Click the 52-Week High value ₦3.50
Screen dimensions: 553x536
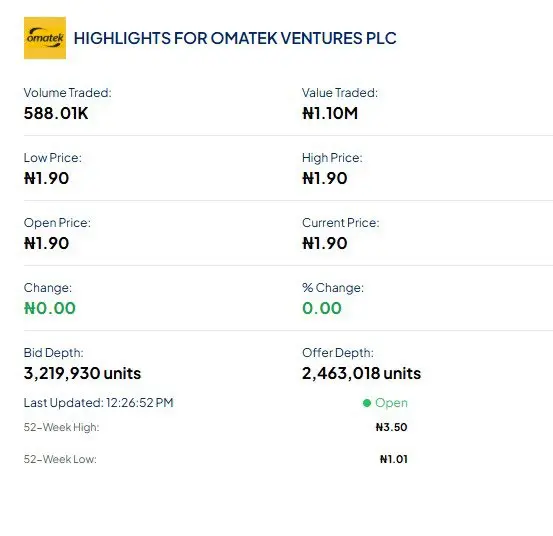click(x=391, y=427)
